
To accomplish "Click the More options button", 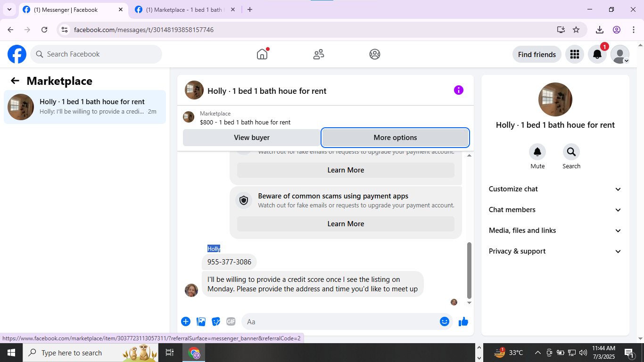I will click(395, 138).
